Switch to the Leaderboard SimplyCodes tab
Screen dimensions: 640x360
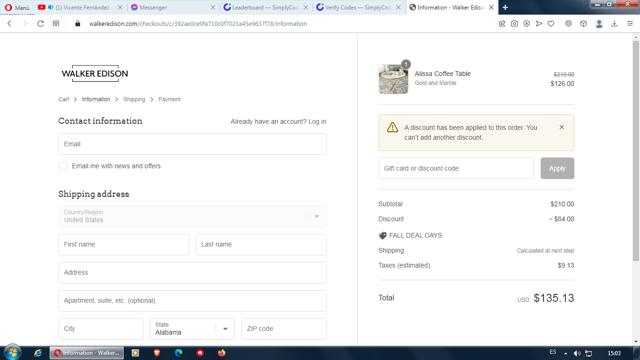[266, 7]
